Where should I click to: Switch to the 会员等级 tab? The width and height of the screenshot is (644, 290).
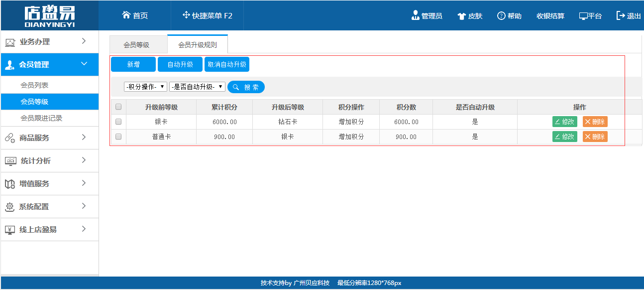pyautogui.click(x=136, y=45)
